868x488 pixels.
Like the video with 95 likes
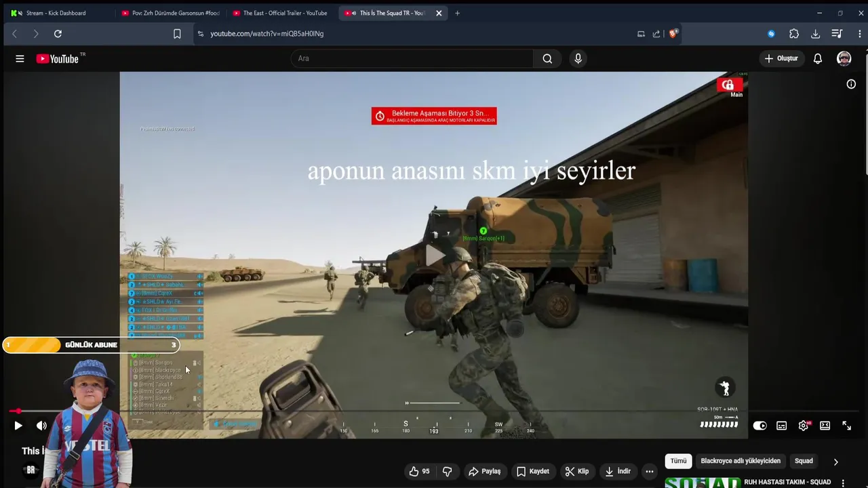click(x=419, y=471)
